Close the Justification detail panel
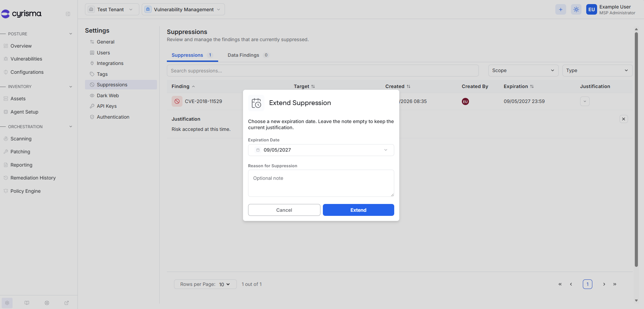 click(x=624, y=119)
